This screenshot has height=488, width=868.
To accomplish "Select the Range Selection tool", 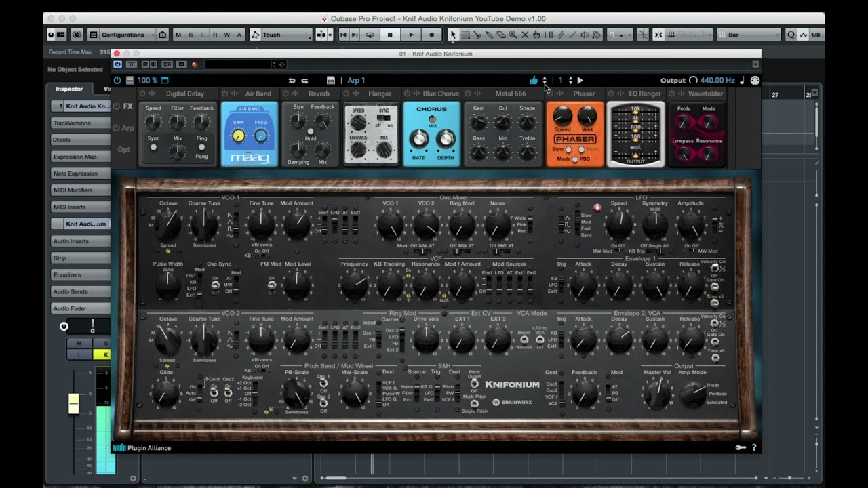I will pyautogui.click(x=466, y=35).
